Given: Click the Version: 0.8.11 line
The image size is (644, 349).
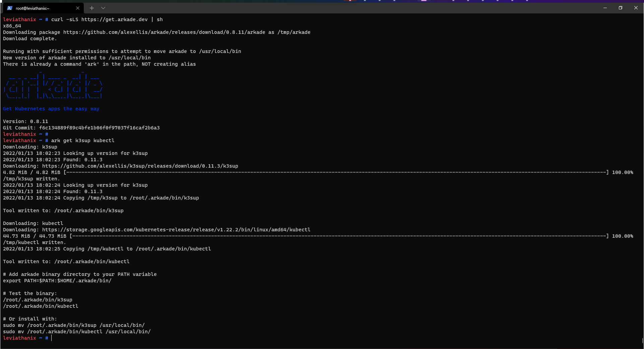Looking at the screenshot, I should pos(25,121).
